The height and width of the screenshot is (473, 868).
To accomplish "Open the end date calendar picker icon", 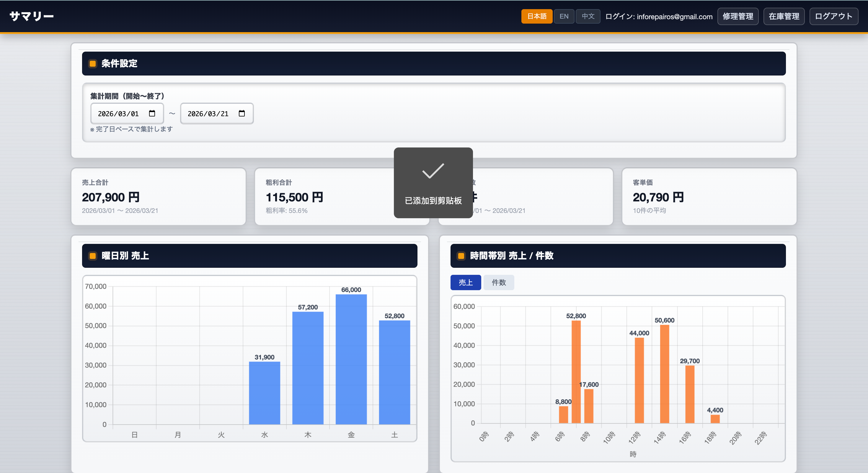I will [242, 114].
